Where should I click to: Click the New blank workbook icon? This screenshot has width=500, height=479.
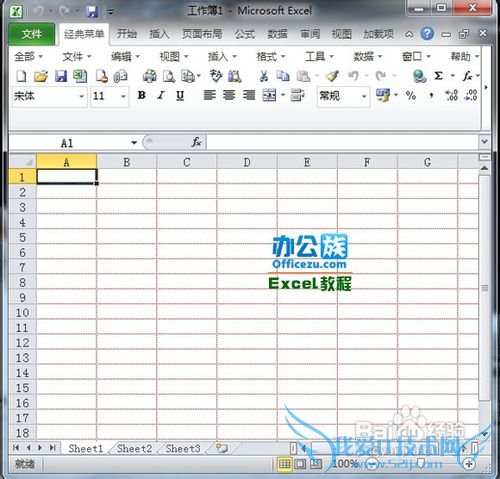coord(21,76)
